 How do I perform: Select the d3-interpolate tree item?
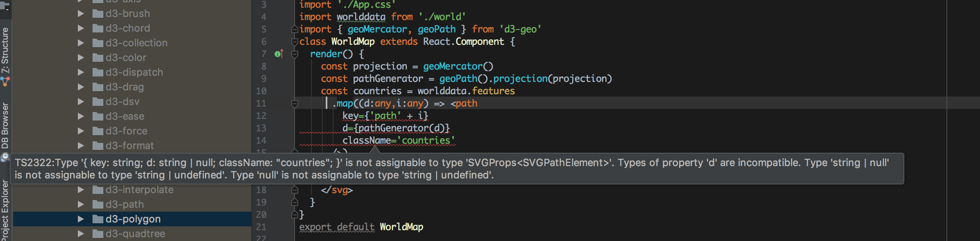132,190
